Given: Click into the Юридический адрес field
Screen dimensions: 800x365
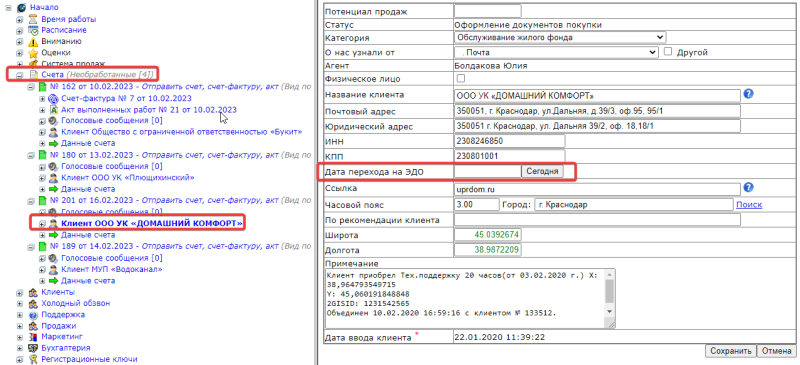Looking at the screenshot, I should point(597,127).
